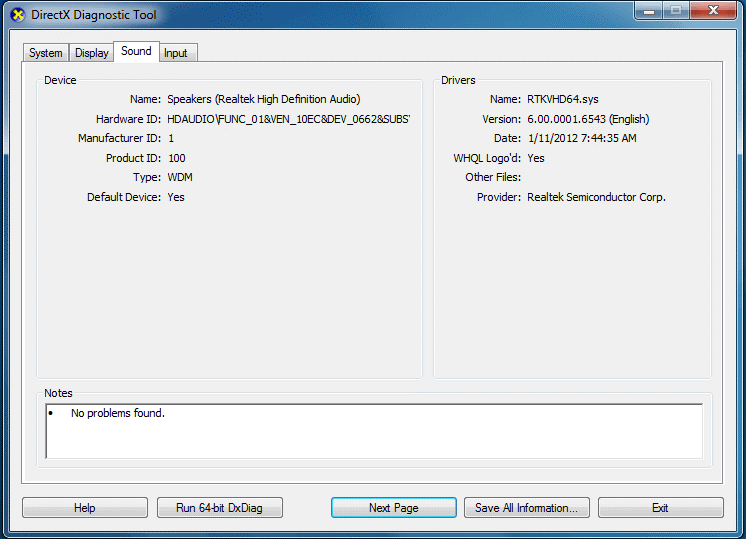Click the 'Hardware ID:' label

coord(128,119)
